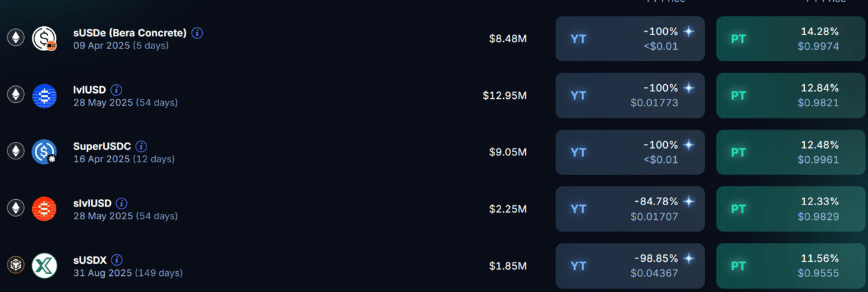Click the orange slvlUSD token logo

[x=44, y=209]
